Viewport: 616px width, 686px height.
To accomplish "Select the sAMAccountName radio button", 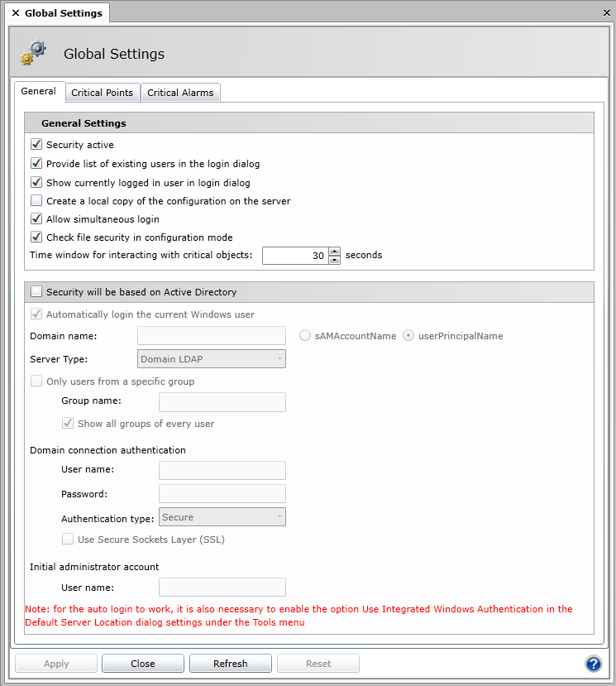I will click(x=306, y=336).
